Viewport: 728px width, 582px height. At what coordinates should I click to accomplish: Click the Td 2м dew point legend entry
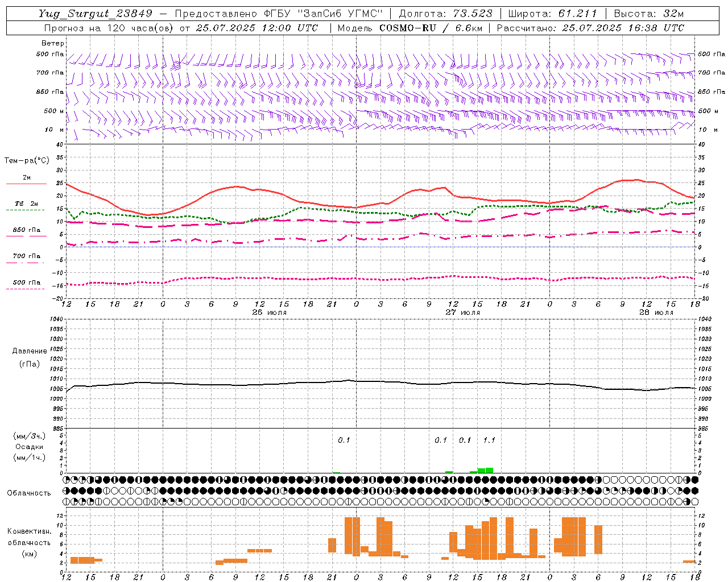[27, 203]
